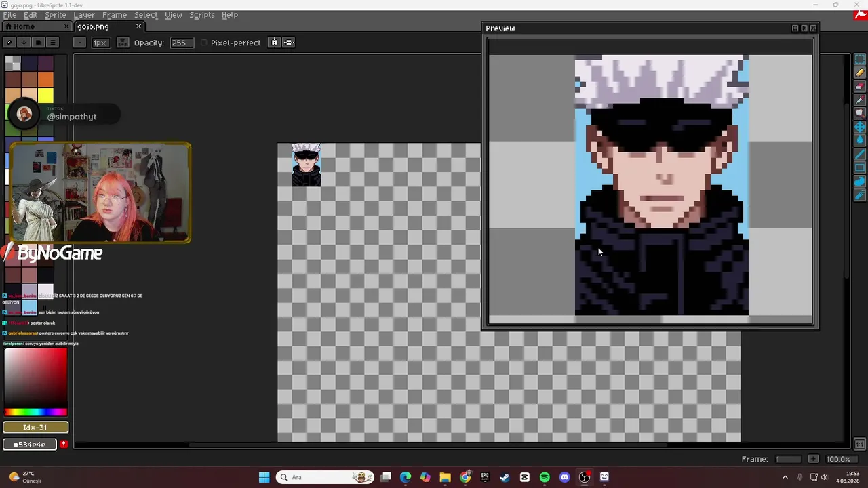Click the Idx-31 foreground color button

[35, 428]
